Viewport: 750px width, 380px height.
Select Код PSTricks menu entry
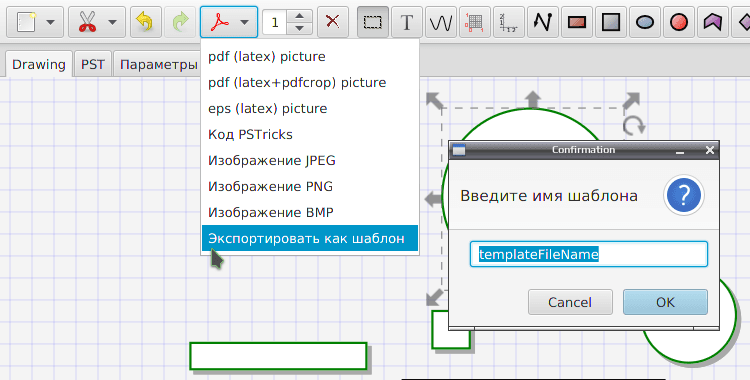click(x=310, y=134)
